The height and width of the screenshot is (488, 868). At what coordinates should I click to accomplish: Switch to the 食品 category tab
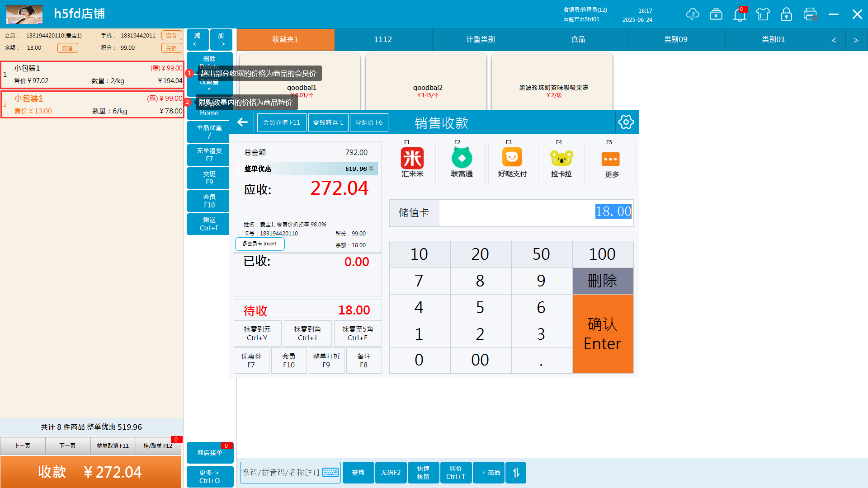point(578,40)
